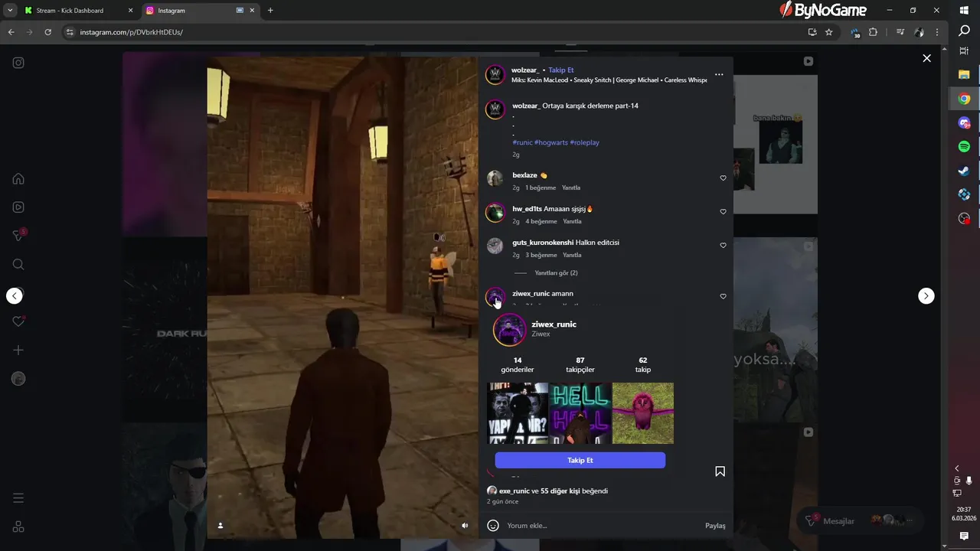
Task: Open direct messages icon in sidebar
Action: click(18, 236)
